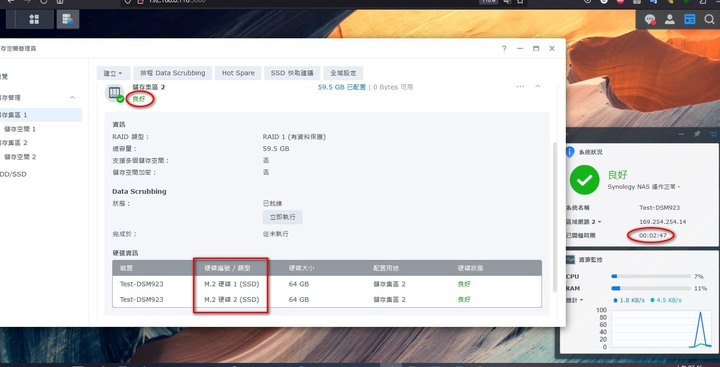Image resolution: width=720 pixels, height=367 pixels.
Task: Select 儲存集區 1 in the sidebar
Action: [40, 115]
